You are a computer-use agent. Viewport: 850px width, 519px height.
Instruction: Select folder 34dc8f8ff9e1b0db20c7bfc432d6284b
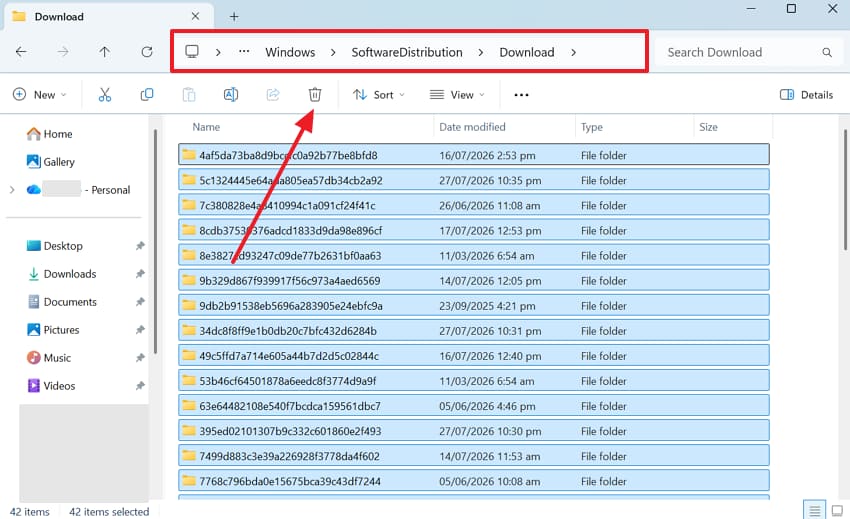pyautogui.click(x=474, y=331)
